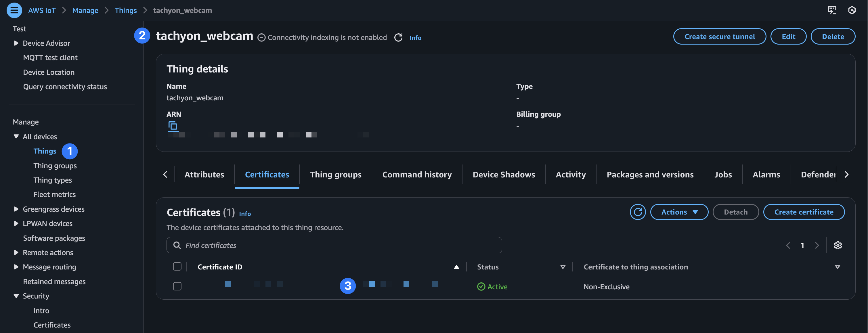Click the Create secure tunnel button

click(719, 37)
